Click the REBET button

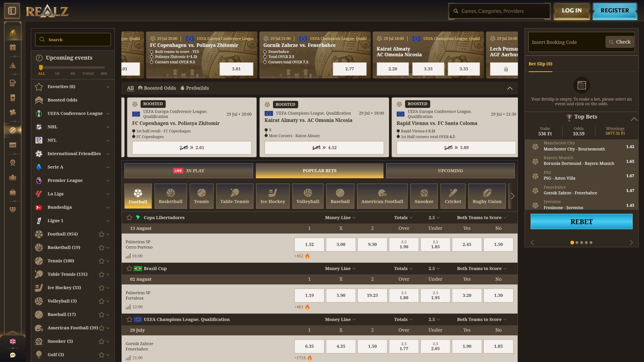point(581,222)
